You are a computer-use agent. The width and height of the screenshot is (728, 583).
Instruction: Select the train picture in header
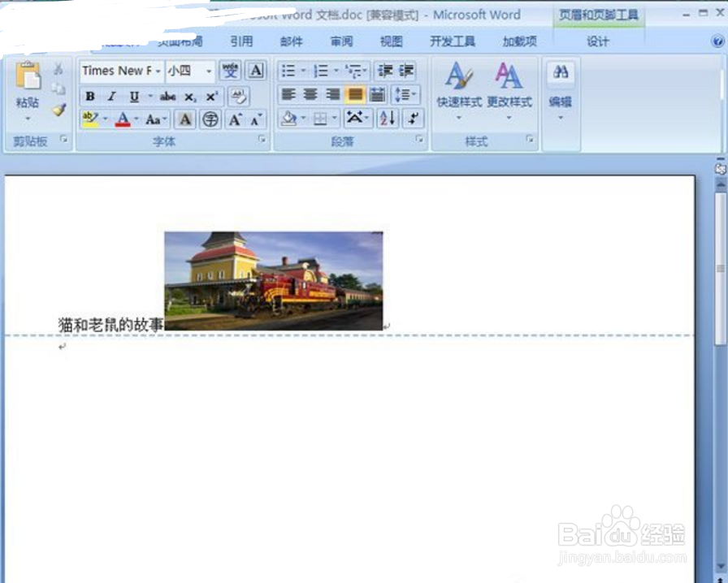274,281
